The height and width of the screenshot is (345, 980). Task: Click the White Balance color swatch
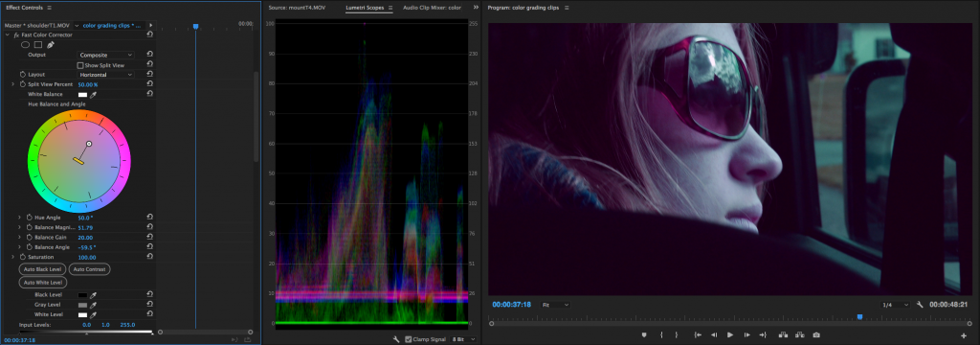(x=82, y=95)
